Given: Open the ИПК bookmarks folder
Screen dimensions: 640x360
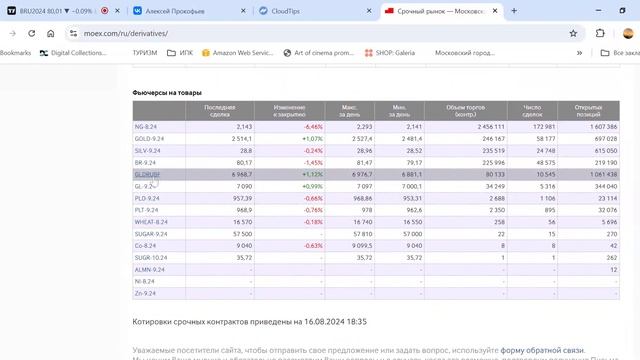Looking at the screenshot, I should [180, 53].
